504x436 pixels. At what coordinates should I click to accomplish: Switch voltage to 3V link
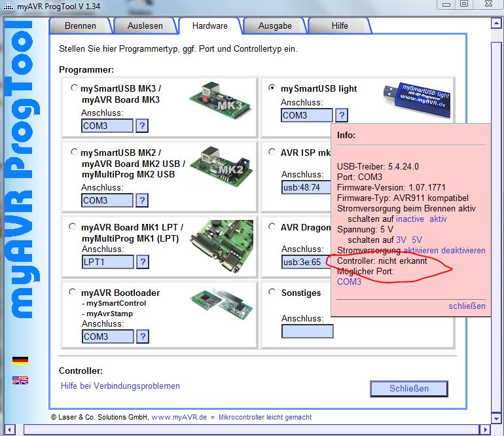pyautogui.click(x=401, y=240)
